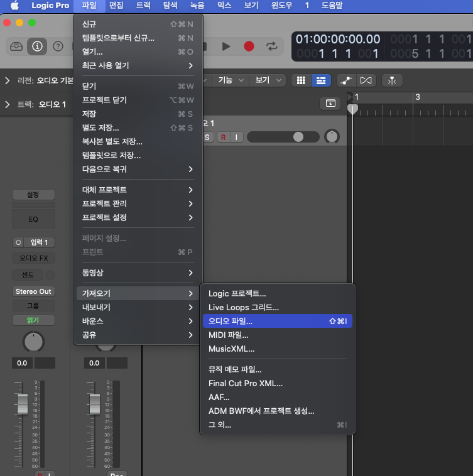Open the Apple menu
Viewport: 473px width, 476px height.
[x=14, y=6]
